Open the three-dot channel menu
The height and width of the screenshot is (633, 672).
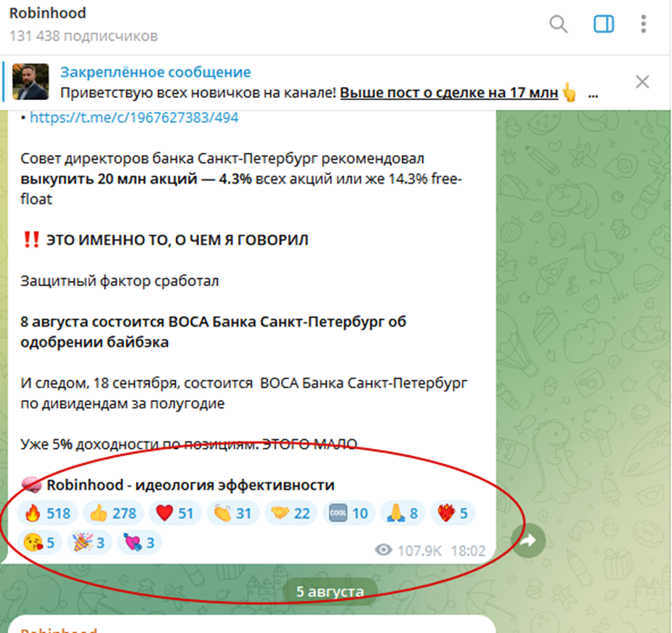click(643, 24)
